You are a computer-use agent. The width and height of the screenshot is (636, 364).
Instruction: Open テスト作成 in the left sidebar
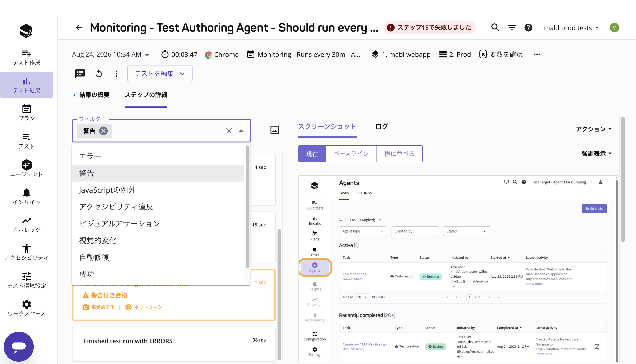[x=26, y=58]
